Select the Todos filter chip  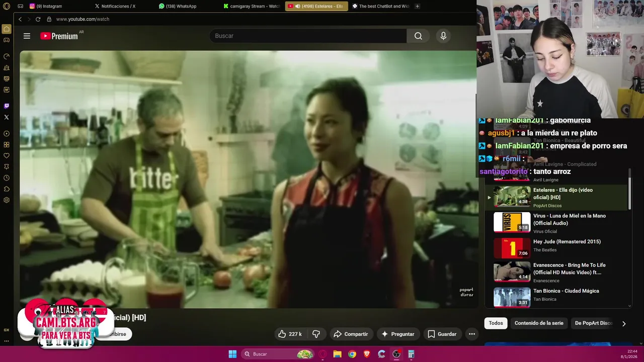tap(496, 323)
